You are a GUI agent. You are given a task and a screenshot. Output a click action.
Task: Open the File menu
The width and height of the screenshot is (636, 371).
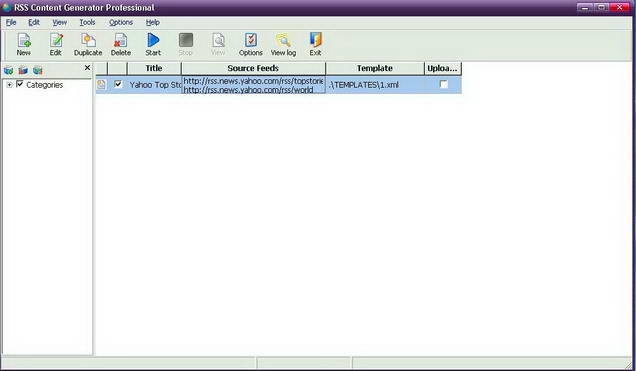click(x=11, y=22)
